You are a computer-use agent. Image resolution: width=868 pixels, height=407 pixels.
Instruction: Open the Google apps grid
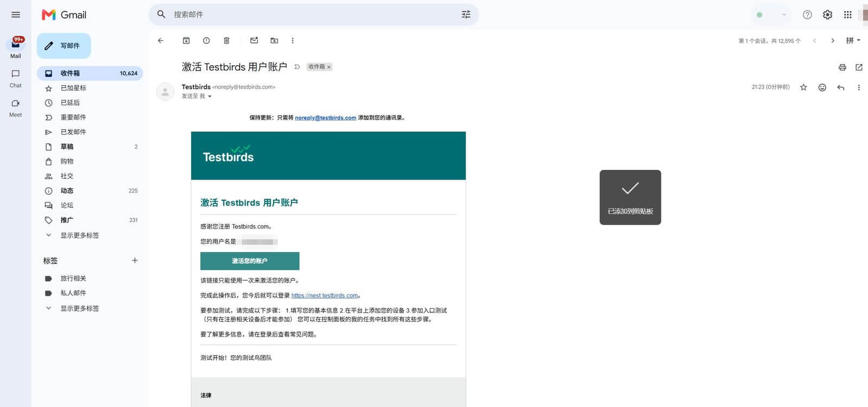tap(848, 15)
